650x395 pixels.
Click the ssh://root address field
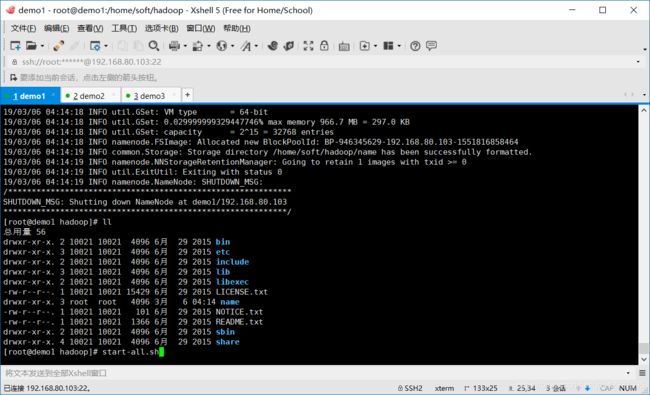point(323,62)
